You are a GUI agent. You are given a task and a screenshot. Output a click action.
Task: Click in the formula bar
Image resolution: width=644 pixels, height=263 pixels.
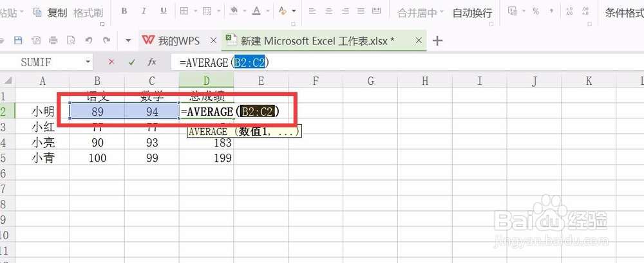tap(406, 62)
